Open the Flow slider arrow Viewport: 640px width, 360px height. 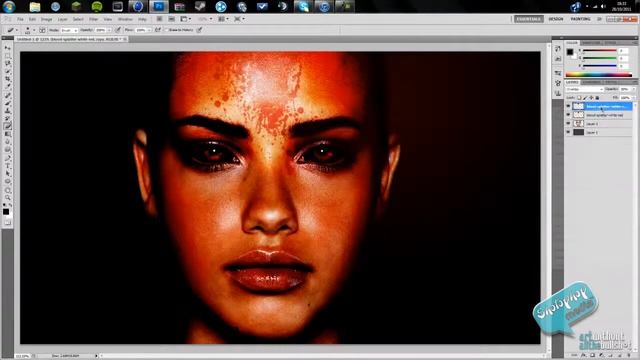tap(149, 30)
